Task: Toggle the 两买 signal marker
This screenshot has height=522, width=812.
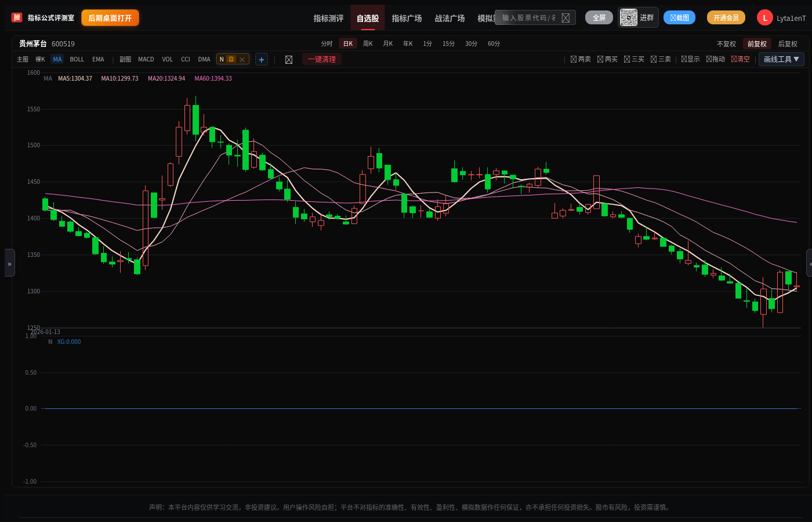Action: [x=607, y=59]
